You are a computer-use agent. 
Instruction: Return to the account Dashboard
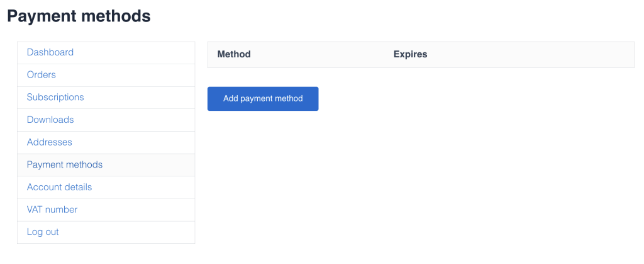click(x=50, y=52)
